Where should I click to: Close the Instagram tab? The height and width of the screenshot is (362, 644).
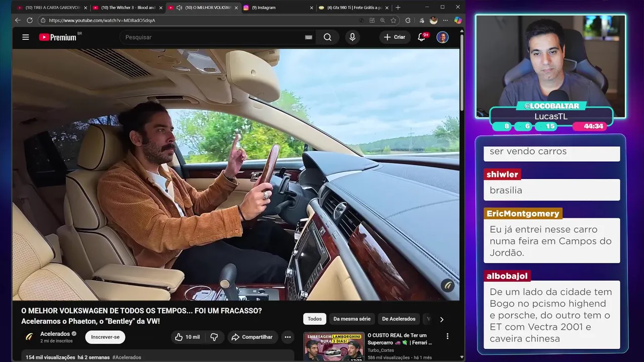coord(311,8)
